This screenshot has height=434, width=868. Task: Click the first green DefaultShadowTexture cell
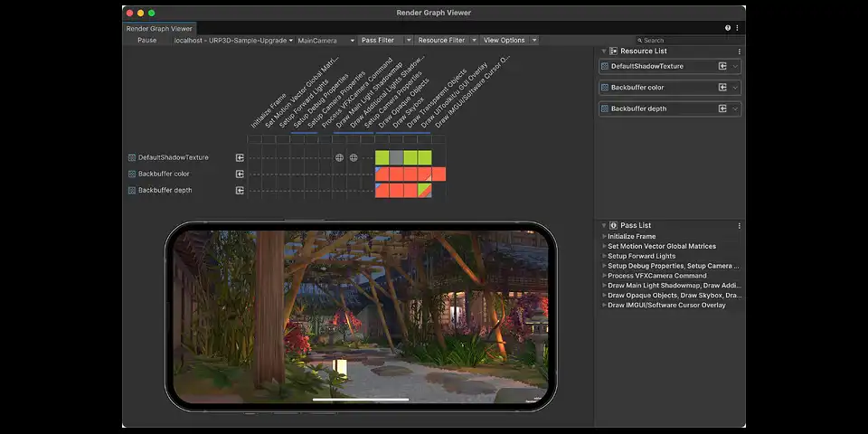pos(382,157)
